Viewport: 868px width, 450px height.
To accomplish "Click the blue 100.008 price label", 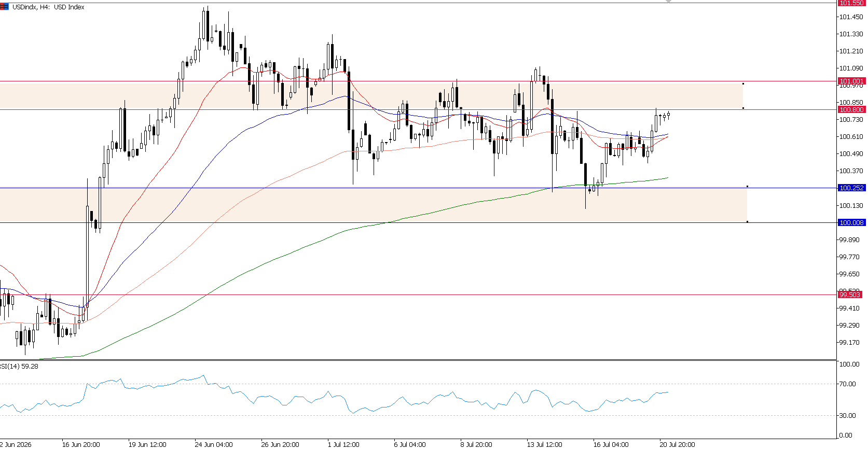I will [x=851, y=222].
